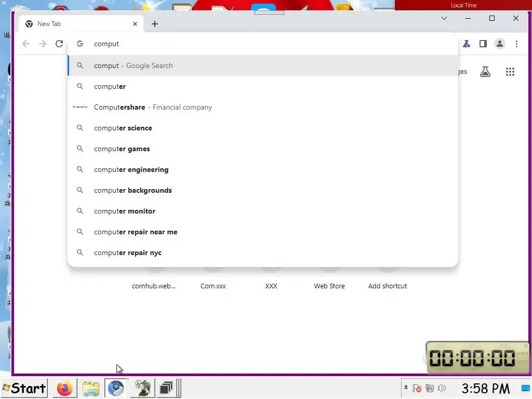This screenshot has width=532, height=399.
Task: Open the Chrome three-dot menu
Action: [x=516, y=44]
